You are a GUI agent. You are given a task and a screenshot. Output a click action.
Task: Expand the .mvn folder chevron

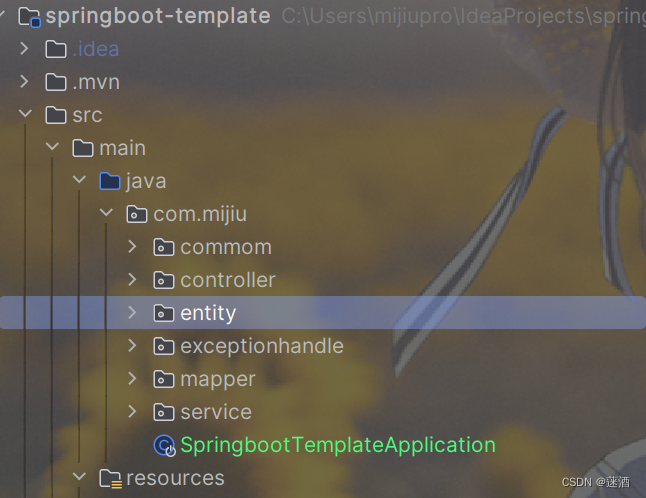pyautogui.click(x=24, y=82)
